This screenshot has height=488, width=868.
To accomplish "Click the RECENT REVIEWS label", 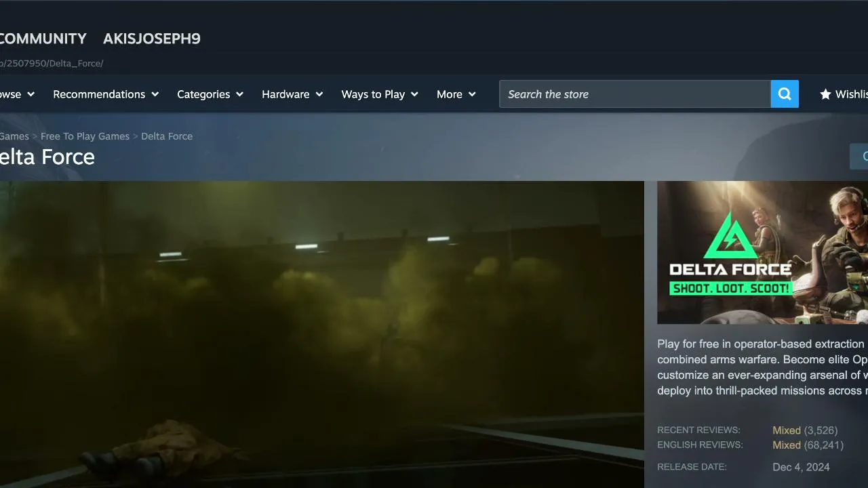I will pos(698,430).
